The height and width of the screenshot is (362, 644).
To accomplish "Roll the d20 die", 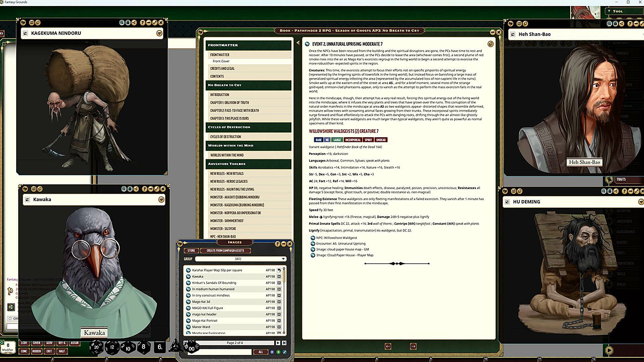I will (x=96, y=347).
